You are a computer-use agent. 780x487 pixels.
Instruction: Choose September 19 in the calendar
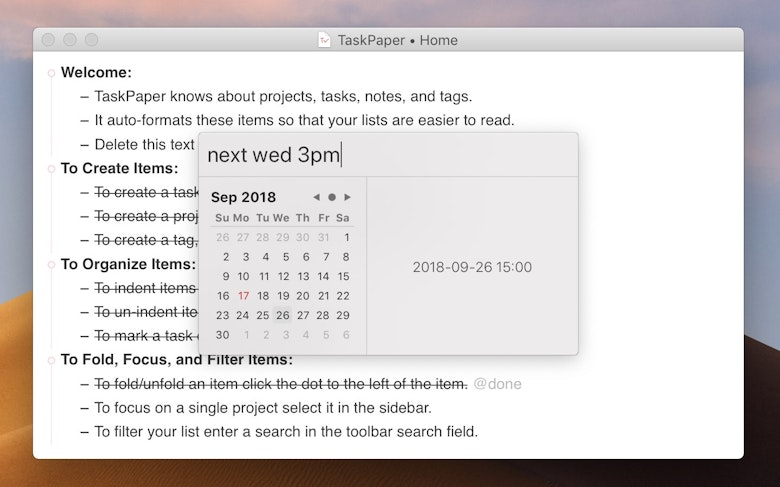pos(283,295)
